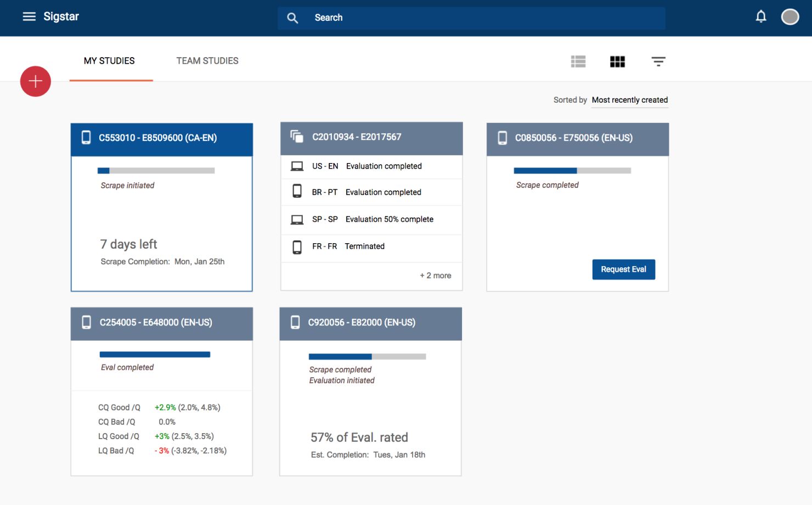This screenshot has width=812, height=505.
Task: Open the hamburger navigation menu
Action: 29,17
